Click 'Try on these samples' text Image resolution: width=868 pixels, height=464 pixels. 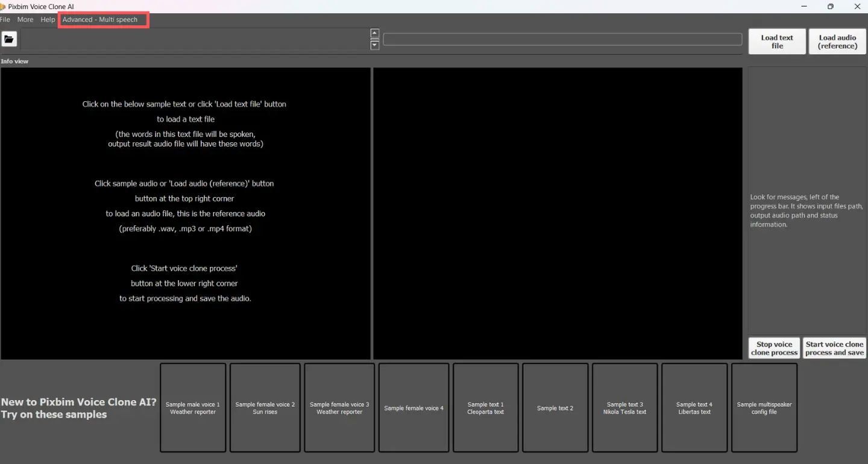coord(54,415)
